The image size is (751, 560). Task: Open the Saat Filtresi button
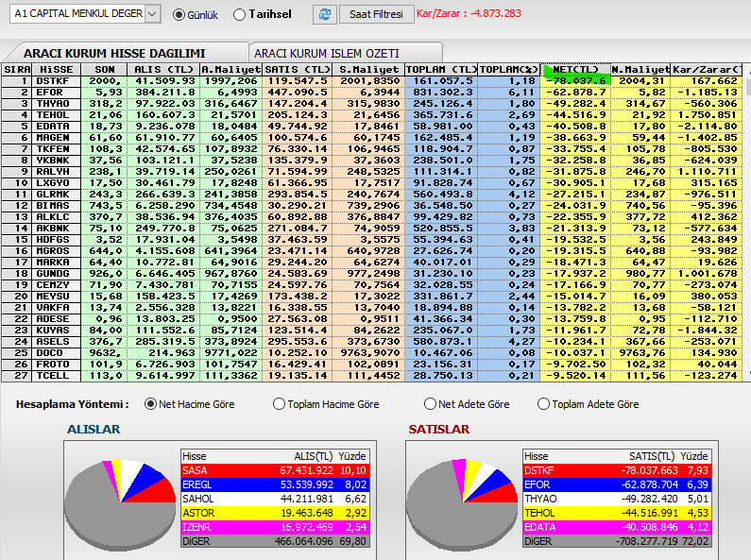pos(376,14)
